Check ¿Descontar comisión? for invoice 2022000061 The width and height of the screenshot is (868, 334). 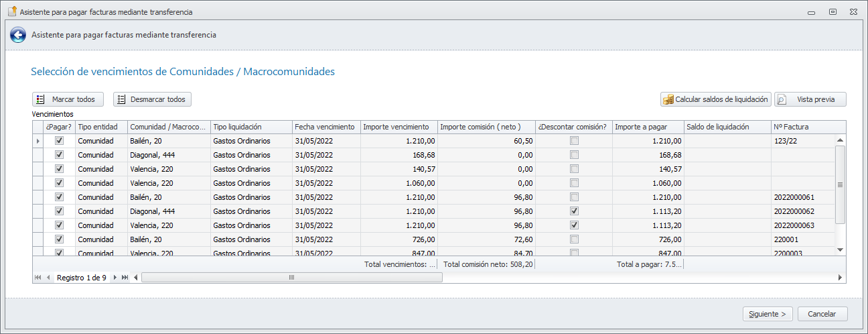click(x=574, y=197)
